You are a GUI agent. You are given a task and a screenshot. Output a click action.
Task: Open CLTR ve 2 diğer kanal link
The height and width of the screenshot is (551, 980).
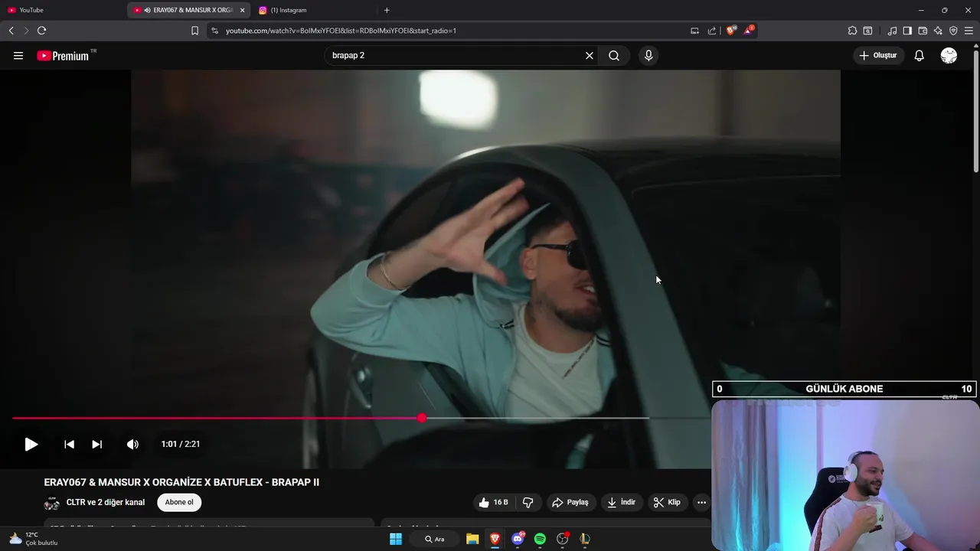pyautogui.click(x=106, y=502)
